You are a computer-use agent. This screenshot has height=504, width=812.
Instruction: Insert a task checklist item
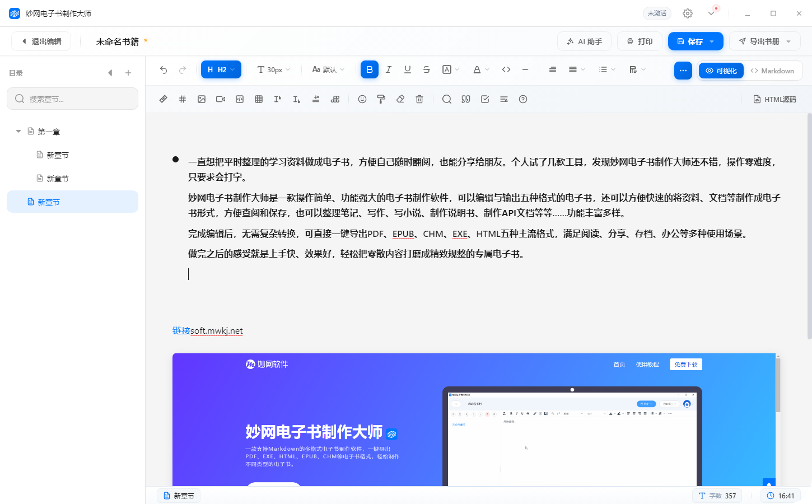(x=485, y=99)
